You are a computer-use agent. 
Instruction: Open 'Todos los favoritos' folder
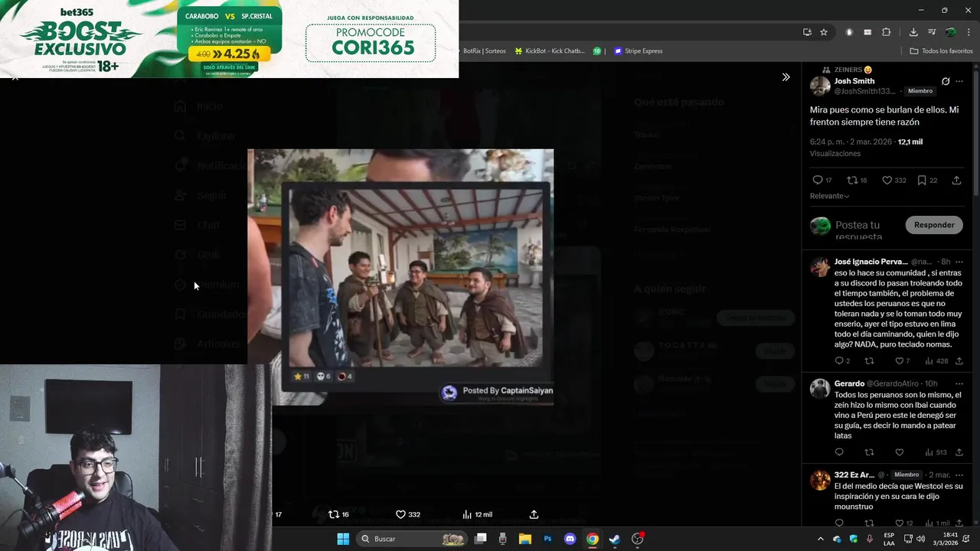941,51
